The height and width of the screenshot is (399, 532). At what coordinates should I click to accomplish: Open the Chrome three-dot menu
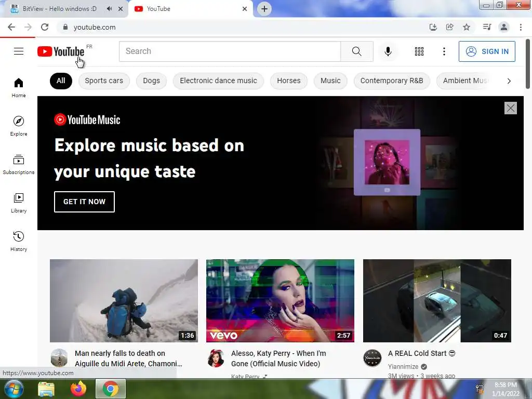coord(521,27)
